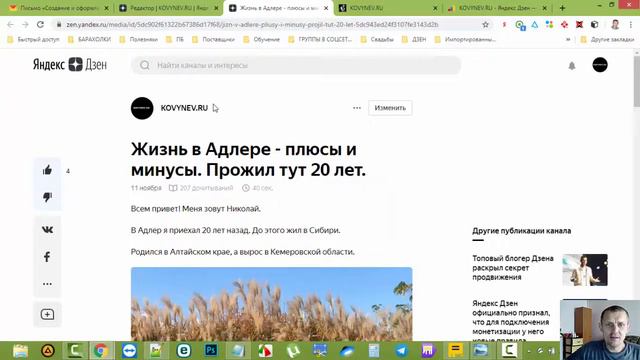The height and width of the screenshot is (360, 640).
Task: Open TeamViewer from the taskbar
Action: 129,351
